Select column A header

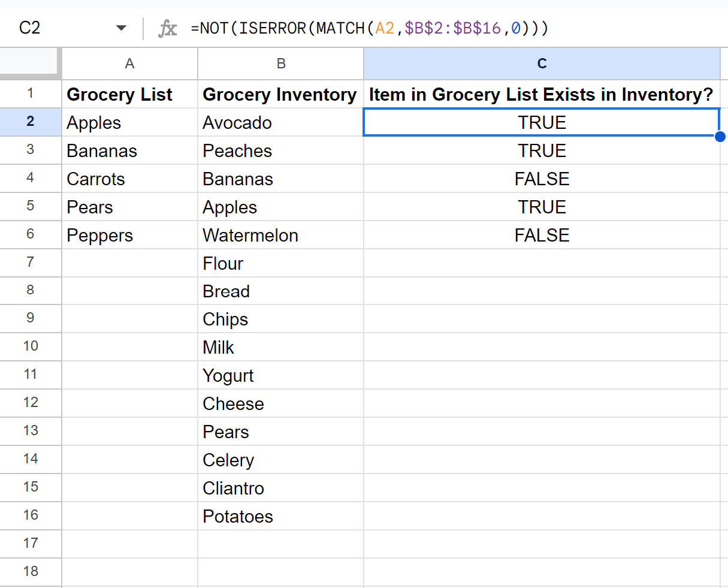(129, 64)
